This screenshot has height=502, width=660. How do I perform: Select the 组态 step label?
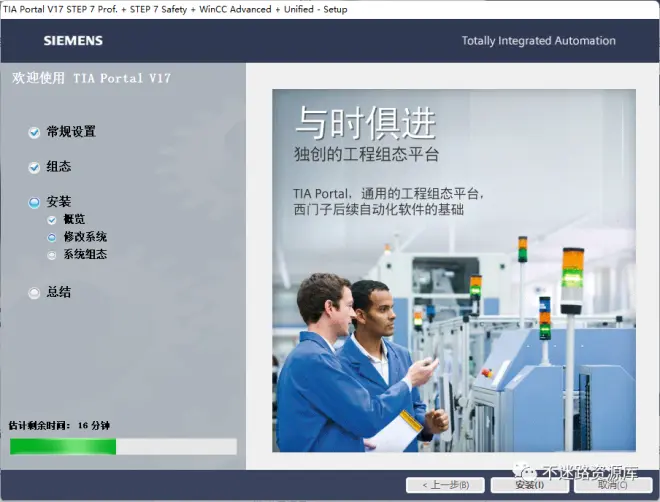pos(59,167)
